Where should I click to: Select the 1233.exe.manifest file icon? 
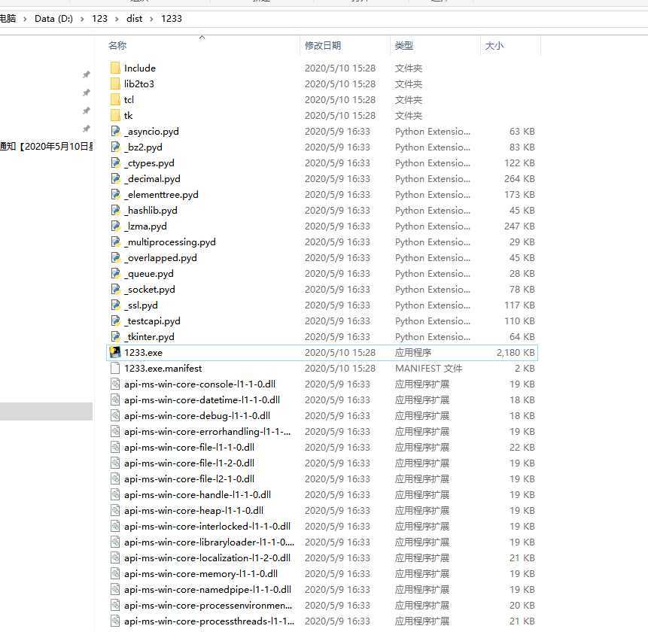pyautogui.click(x=115, y=368)
